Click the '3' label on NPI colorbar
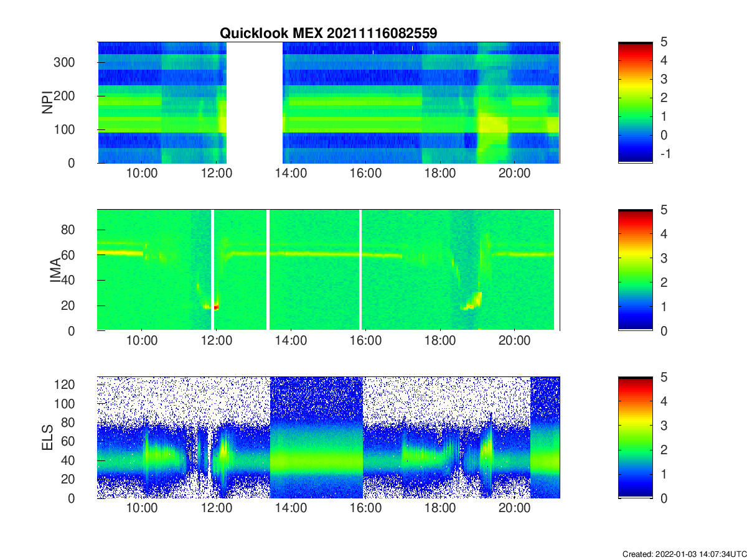This screenshot has width=747, height=560. [664, 79]
